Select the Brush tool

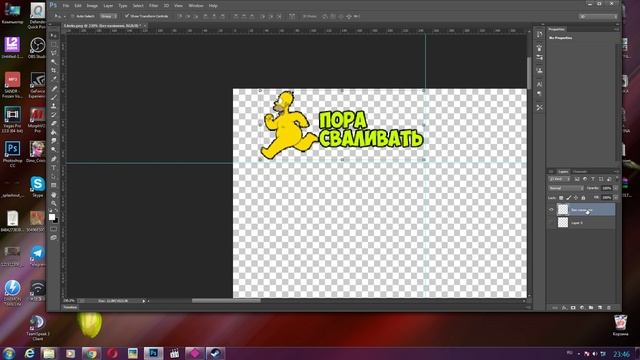click(53, 97)
